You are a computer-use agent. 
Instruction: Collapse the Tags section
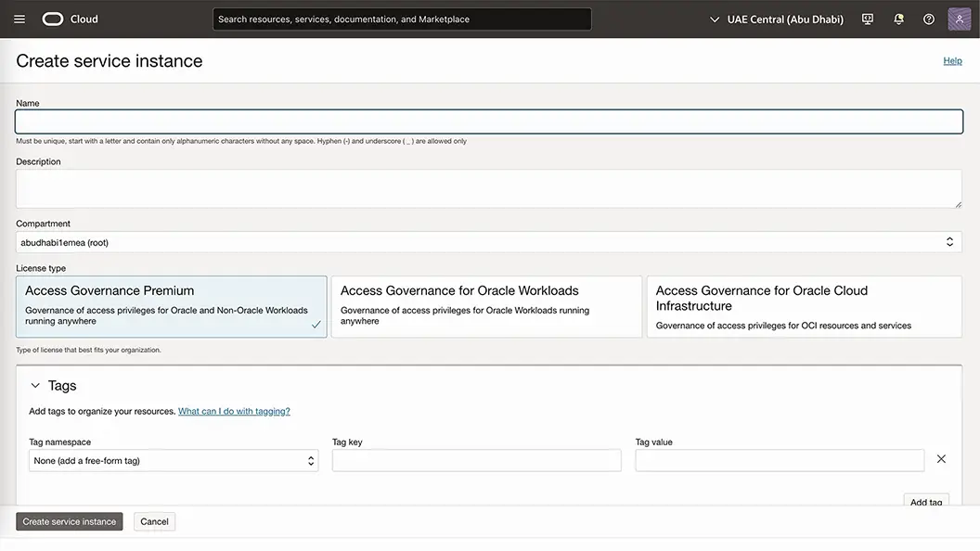(35, 386)
